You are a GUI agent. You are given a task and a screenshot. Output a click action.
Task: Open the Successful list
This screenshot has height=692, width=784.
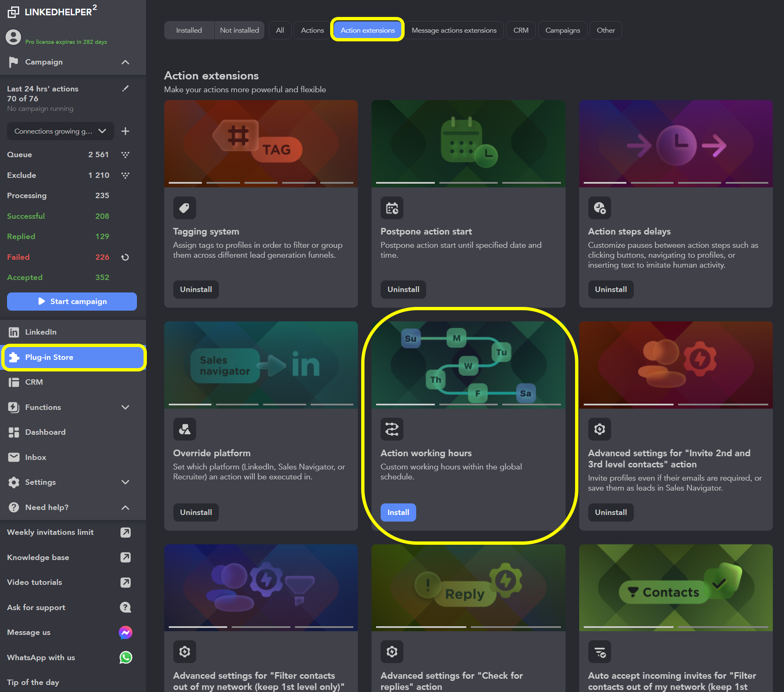(x=58, y=216)
